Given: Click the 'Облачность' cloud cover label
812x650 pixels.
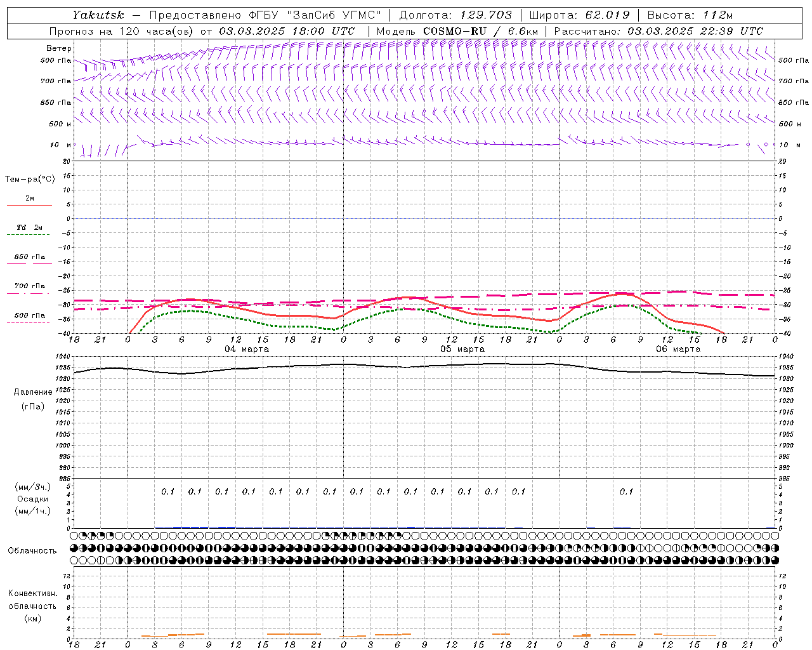Looking at the screenshot, I should pyautogui.click(x=32, y=550).
